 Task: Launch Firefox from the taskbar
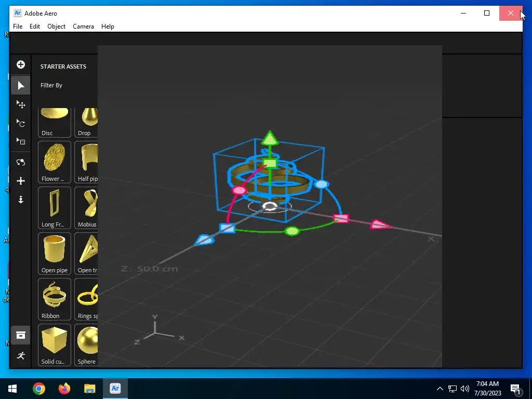point(64,389)
